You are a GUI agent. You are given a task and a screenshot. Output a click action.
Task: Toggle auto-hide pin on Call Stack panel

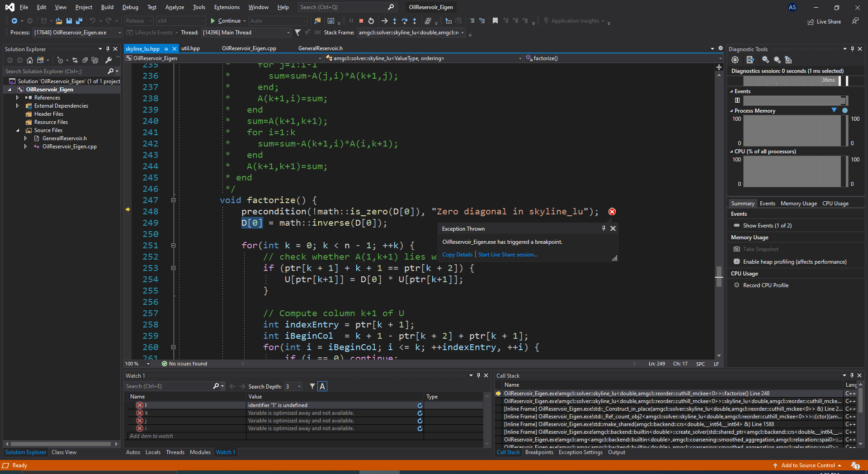click(x=852, y=375)
